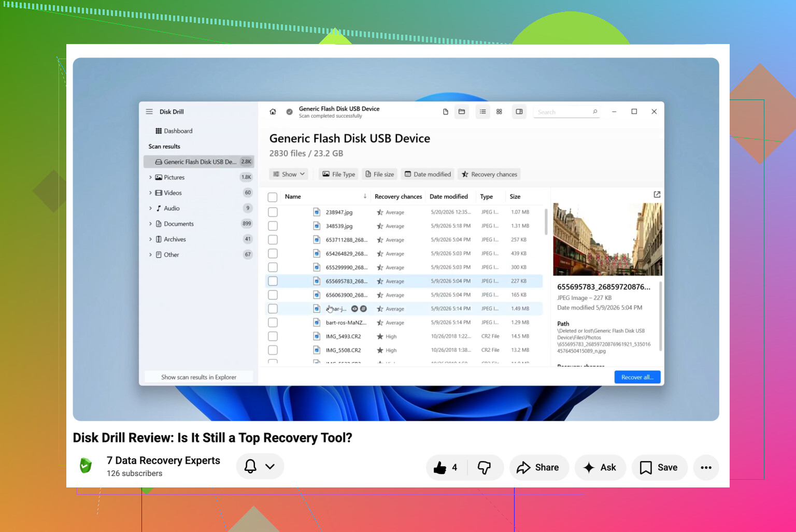Check the box for IMG_5493.CR2
796x532 pixels.
(x=273, y=336)
